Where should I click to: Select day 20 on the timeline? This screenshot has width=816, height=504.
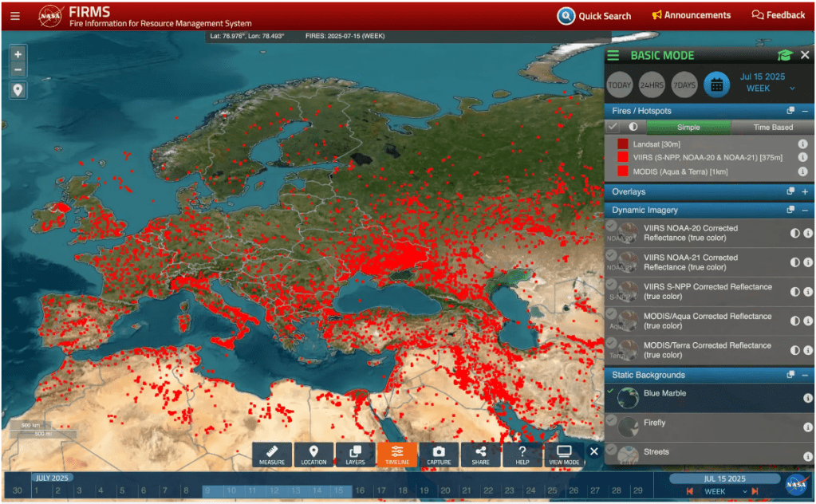[445, 490]
